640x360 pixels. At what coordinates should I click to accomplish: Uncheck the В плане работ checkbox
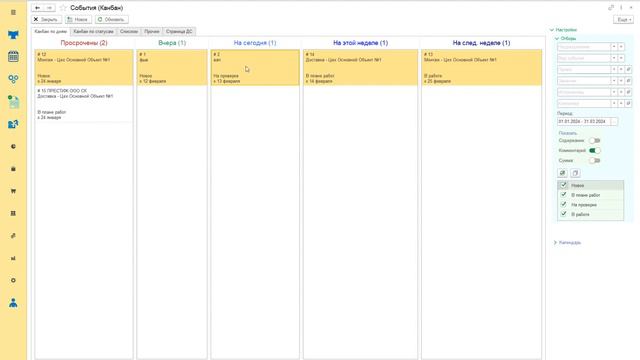tap(563, 195)
